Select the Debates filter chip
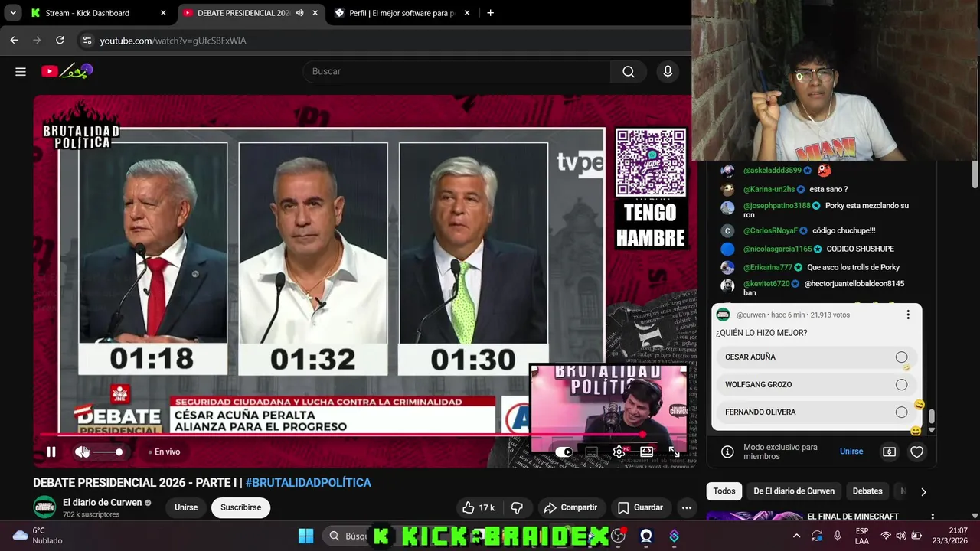This screenshot has height=551, width=980. click(867, 491)
